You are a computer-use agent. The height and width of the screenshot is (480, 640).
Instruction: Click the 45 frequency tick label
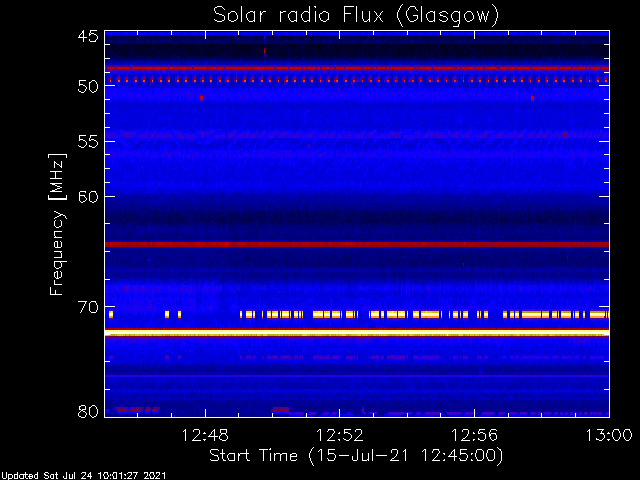point(88,36)
